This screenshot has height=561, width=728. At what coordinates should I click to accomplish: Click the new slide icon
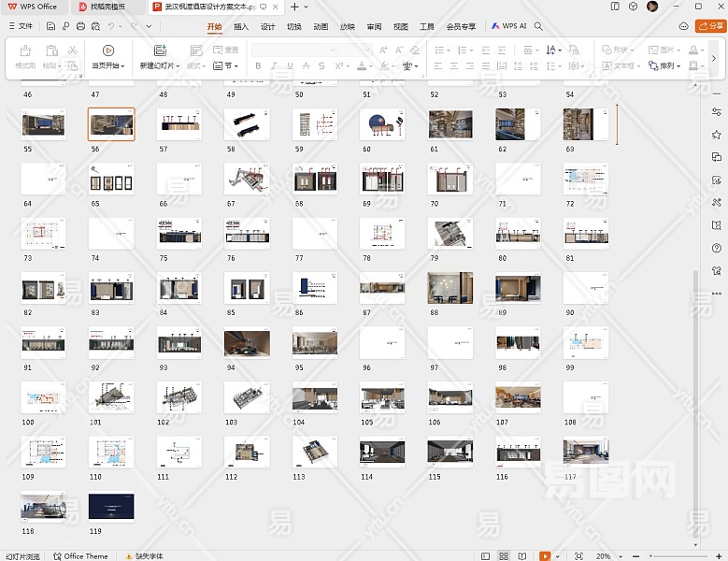[160, 50]
